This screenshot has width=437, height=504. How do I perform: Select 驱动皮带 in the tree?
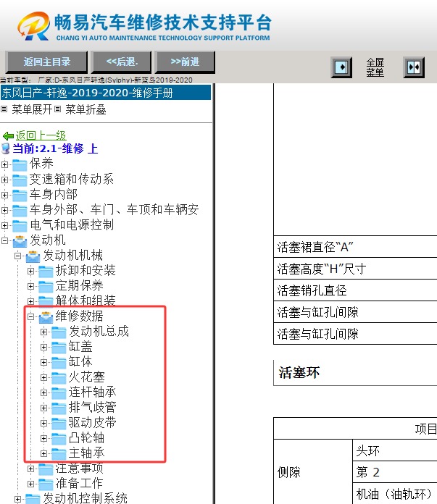click(x=92, y=422)
